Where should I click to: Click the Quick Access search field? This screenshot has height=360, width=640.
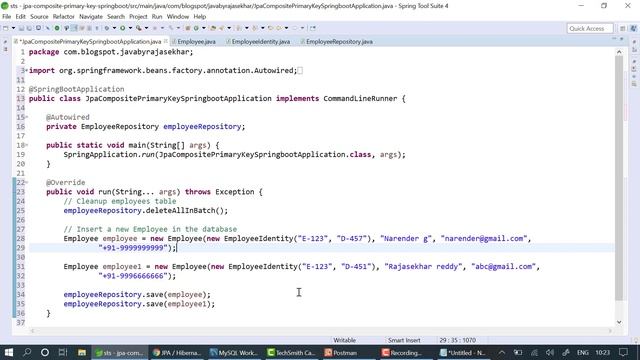pos(590,29)
